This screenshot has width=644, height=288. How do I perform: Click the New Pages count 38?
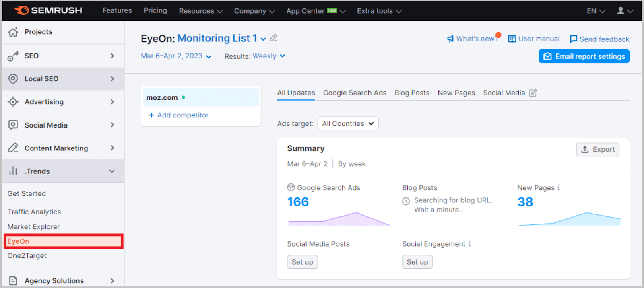[x=525, y=202]
